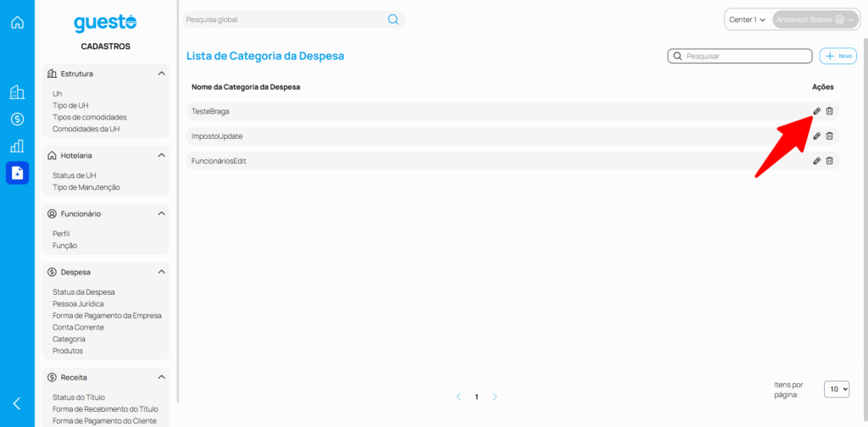
Task: Open items per page dropdown
Action: [837, 389]
